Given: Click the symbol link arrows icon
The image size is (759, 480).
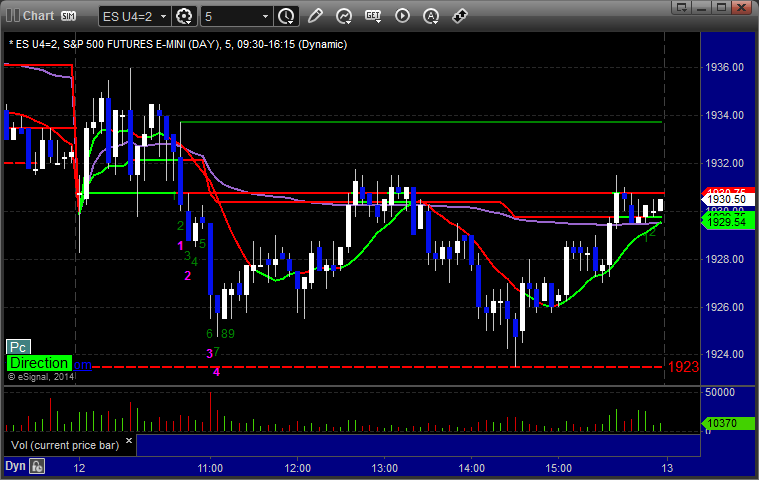Looking at the screenshot, I should [459, 16].
